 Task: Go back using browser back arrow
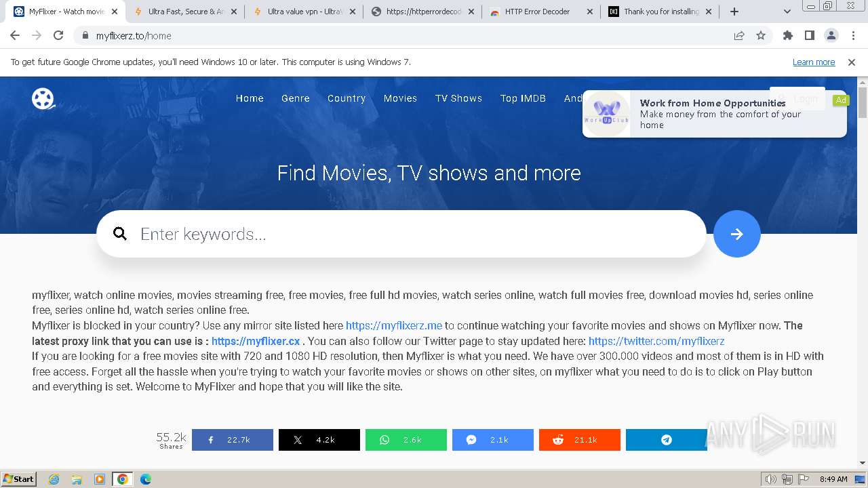click(x=15, y=35)
